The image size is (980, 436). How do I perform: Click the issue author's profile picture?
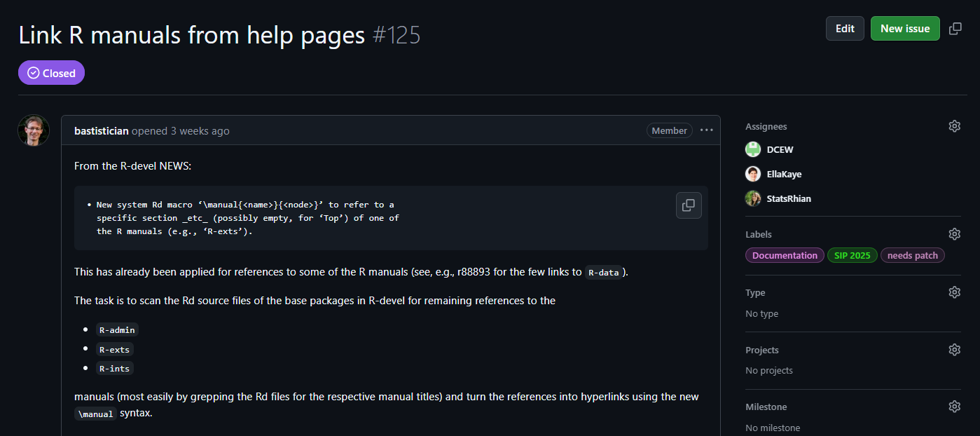pos(33,130)
